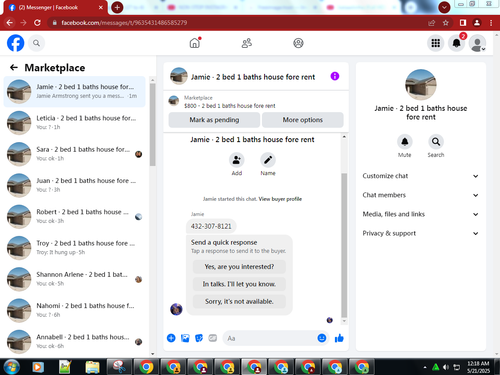Click the chat messages scrollbar
500x375 pixels.
[344, 245]
